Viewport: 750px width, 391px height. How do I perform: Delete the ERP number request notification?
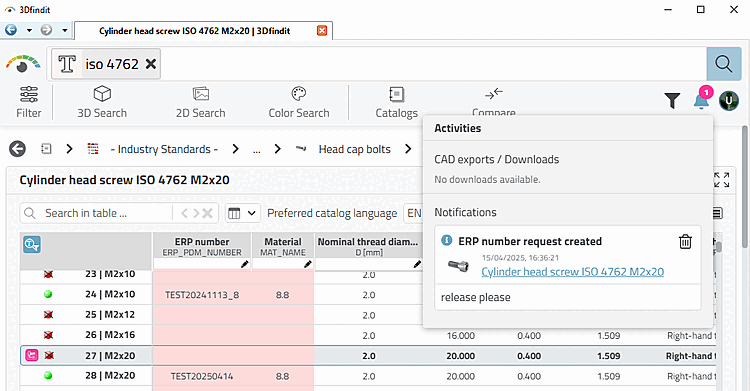coord(685,242)
